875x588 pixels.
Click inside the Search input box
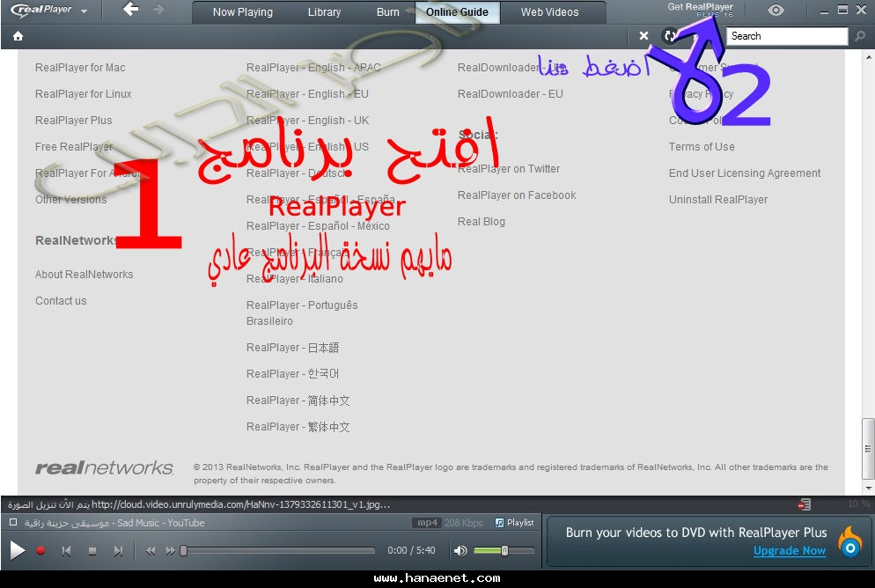pos(788,36)
